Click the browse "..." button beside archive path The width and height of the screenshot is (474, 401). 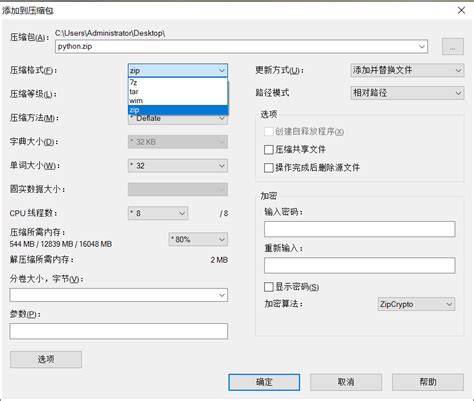453,46
